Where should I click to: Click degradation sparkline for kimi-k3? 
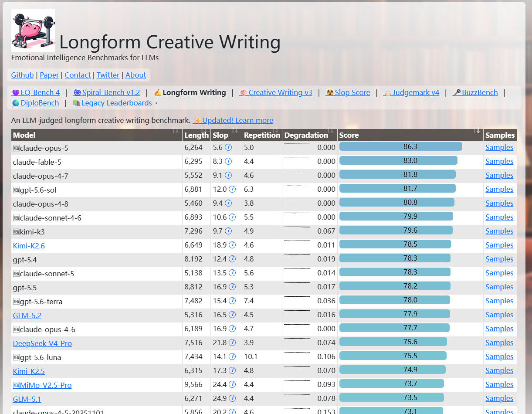click(297, 227)
